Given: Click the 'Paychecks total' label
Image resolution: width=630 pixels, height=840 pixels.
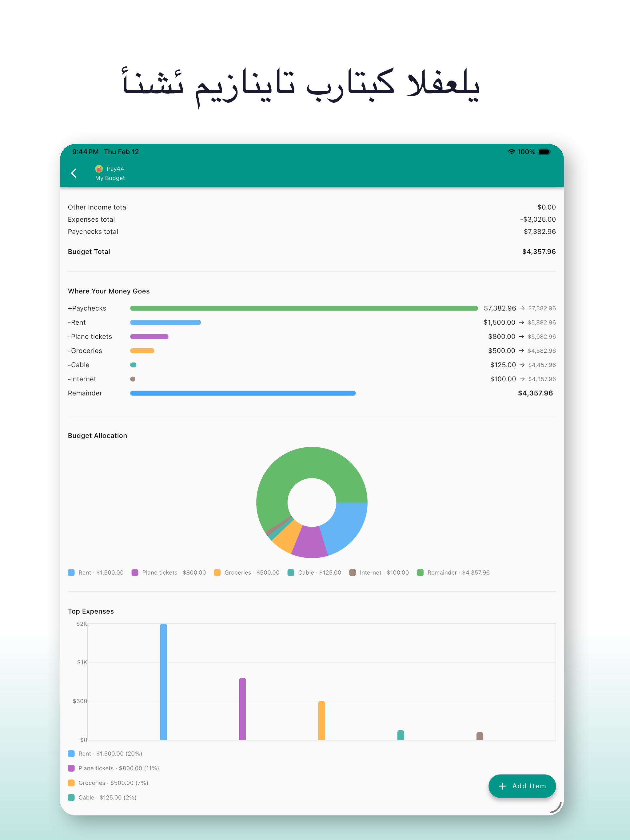Looking at the screenshot, I should click(93, 232).
